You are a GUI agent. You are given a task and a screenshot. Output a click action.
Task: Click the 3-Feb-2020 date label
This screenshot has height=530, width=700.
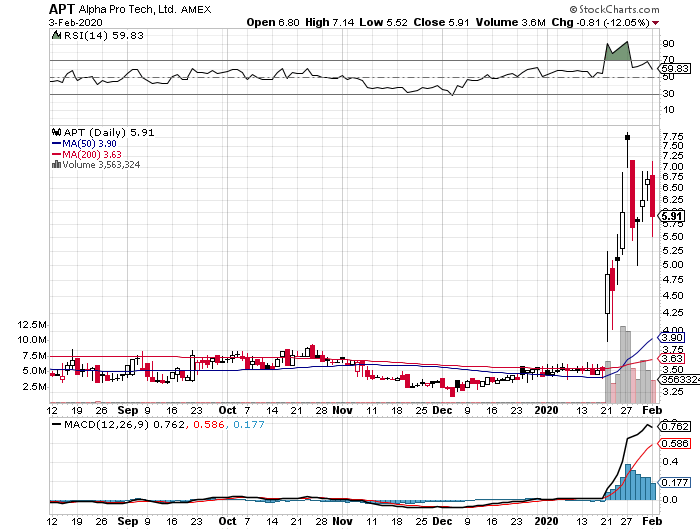tap(75, 22)
